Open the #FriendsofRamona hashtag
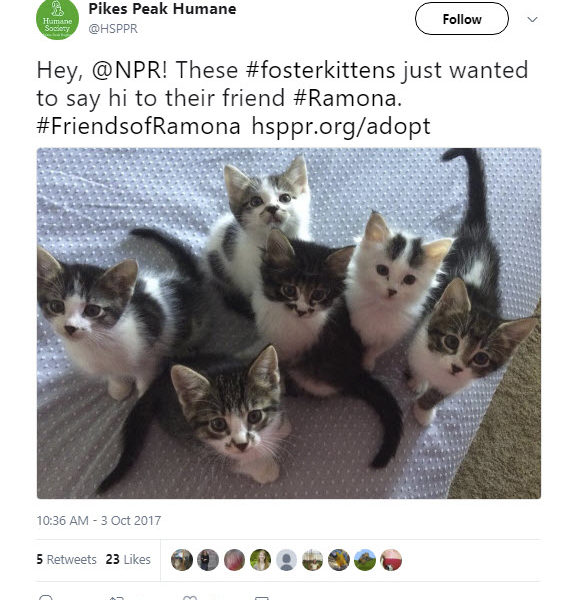 pos(139,126)
